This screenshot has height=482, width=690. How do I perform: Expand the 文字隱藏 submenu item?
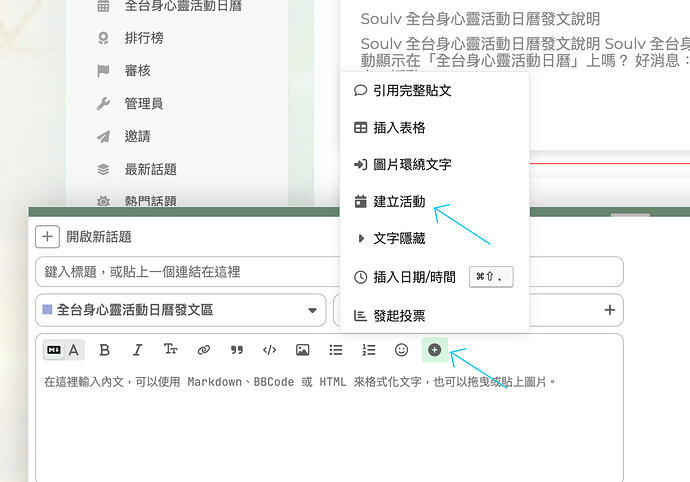click(x=398, y=239)
